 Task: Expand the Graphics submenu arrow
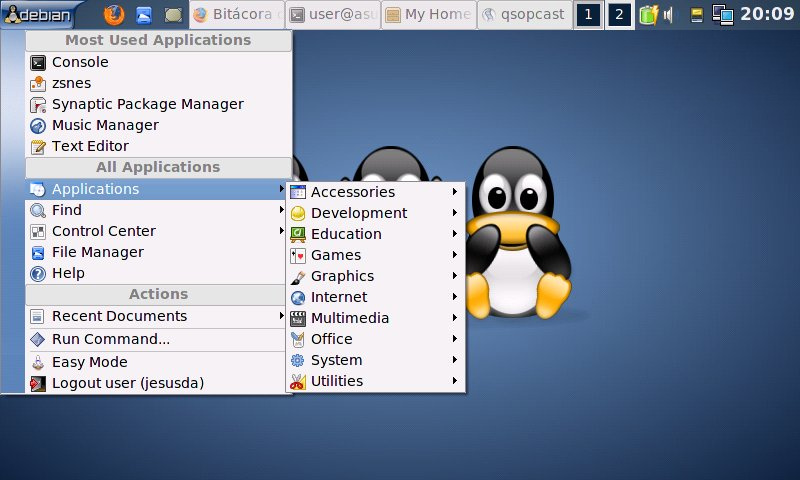455,275
